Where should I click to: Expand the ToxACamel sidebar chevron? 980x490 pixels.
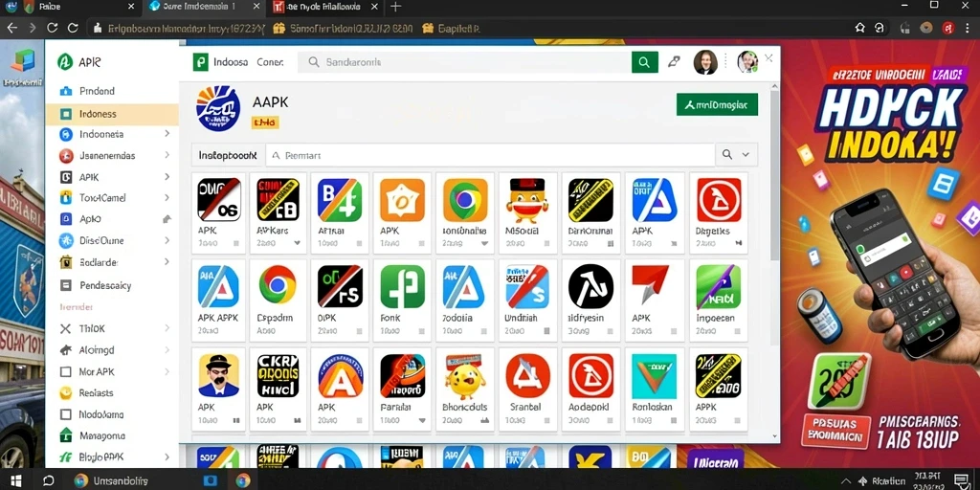167,197
